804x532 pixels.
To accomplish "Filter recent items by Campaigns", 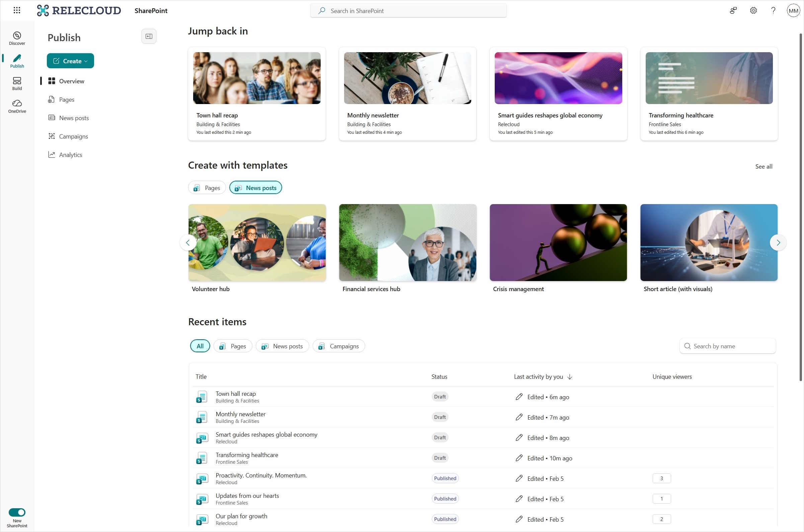I will (338, 346).
